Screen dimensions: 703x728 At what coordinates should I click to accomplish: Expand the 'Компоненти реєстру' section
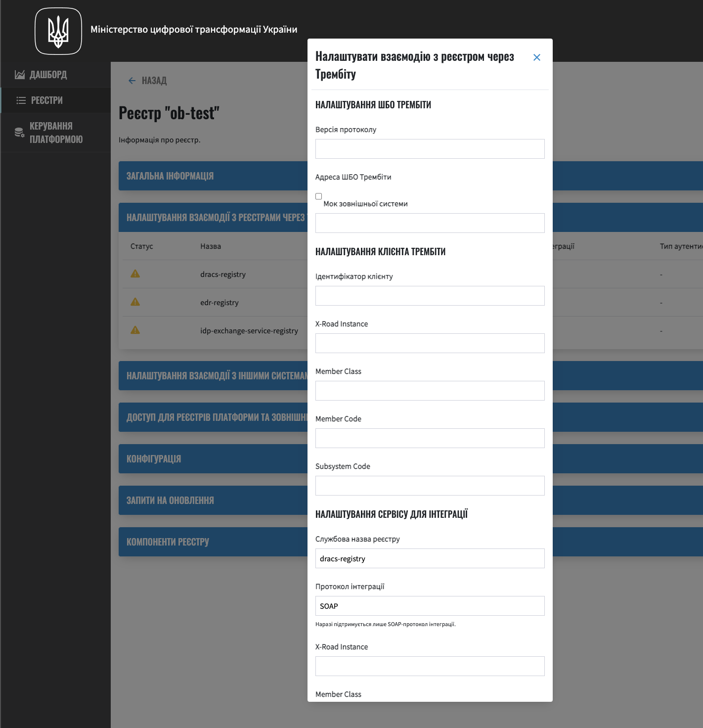[x=168, y=542]
